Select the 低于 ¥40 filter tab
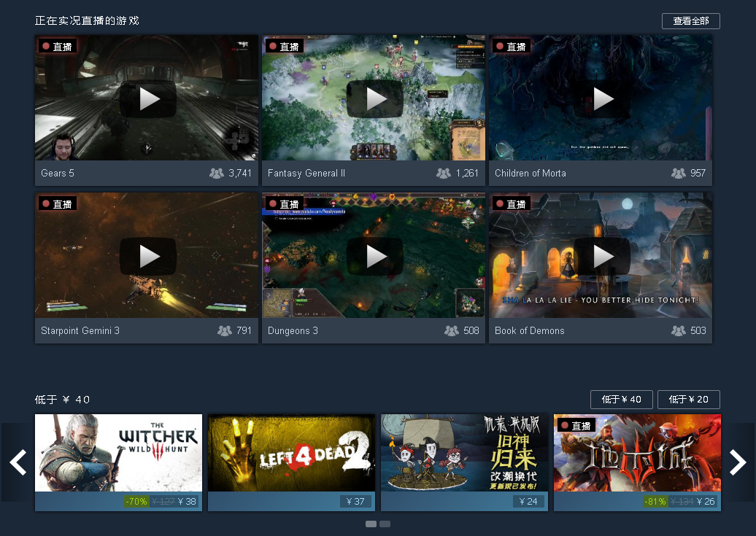The width and height of the screenshot is (756, 536). (x=621, y=399)
